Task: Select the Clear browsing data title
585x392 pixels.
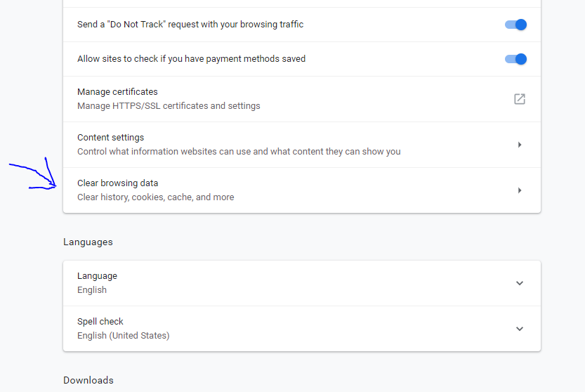Action: (x=117, y=183)
